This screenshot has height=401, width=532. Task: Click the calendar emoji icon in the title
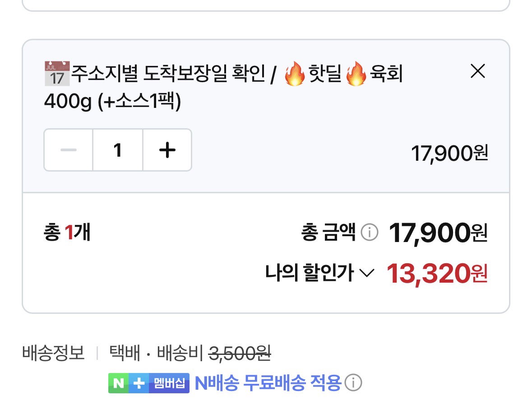pyautogui.click(x=57, y=73)
